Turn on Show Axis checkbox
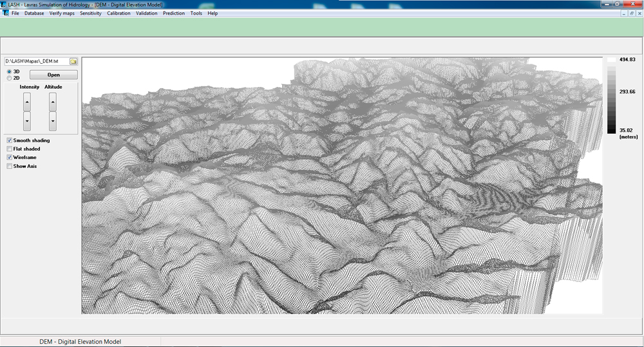 (x=9, y=166)
